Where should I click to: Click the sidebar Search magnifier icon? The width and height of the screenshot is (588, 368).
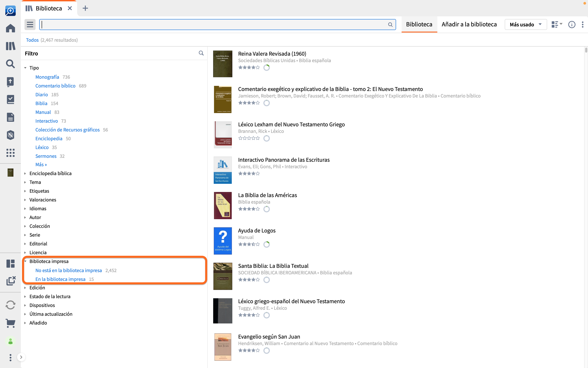[10, 64]
